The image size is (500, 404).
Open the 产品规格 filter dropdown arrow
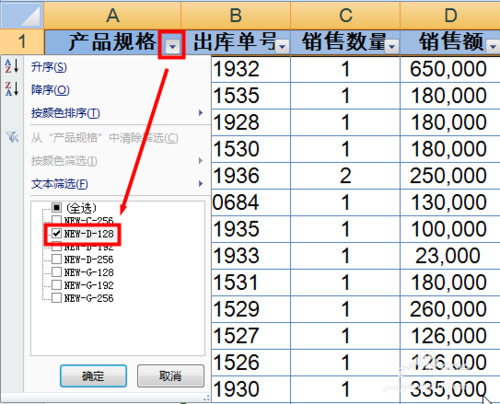click(172, 46)
